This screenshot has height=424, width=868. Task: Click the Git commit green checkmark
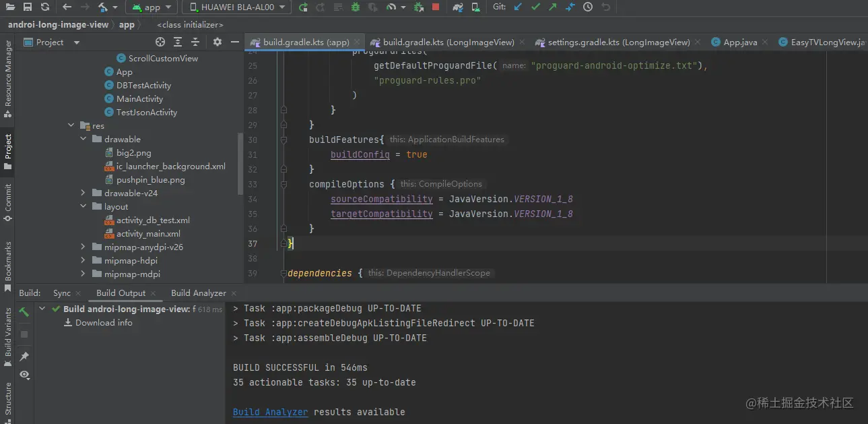tap(535, 7)
